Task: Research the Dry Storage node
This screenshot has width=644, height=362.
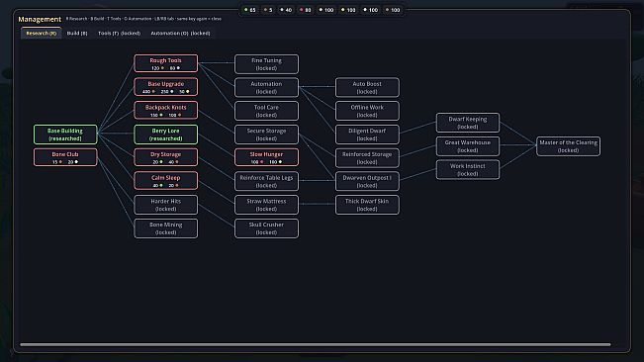Action: tap(166, 157)
